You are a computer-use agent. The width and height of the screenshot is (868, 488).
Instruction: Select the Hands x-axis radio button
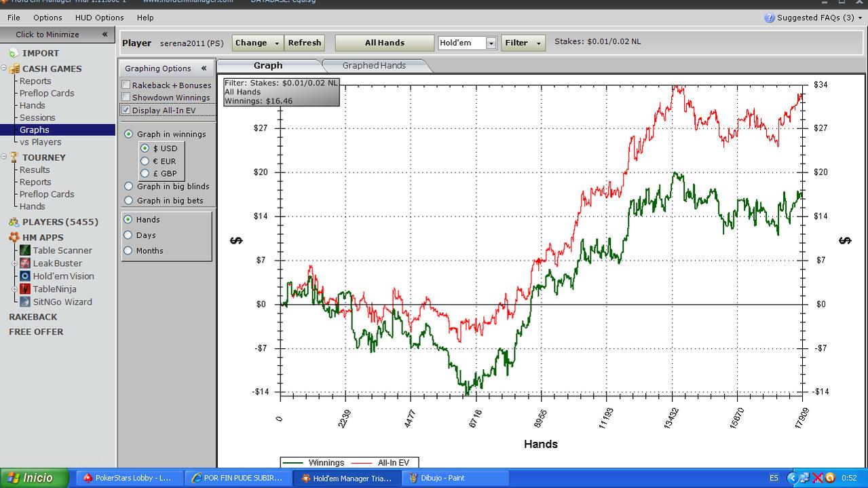click(128, 220)
